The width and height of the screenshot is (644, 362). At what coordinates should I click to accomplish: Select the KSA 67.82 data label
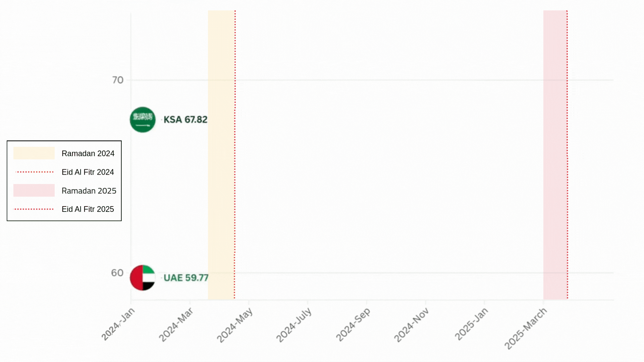(185, 120)
